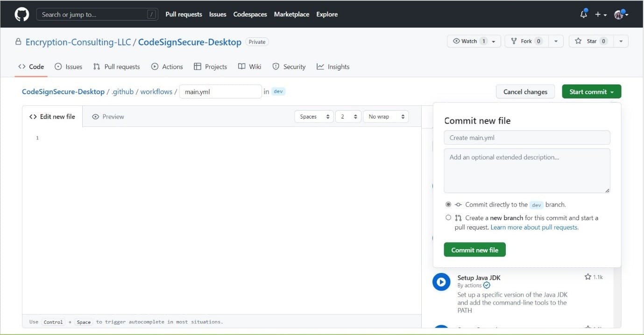Click the dev branch label beside filename
The height and width of the screenshot is (335, 644).
pos(278,91)
